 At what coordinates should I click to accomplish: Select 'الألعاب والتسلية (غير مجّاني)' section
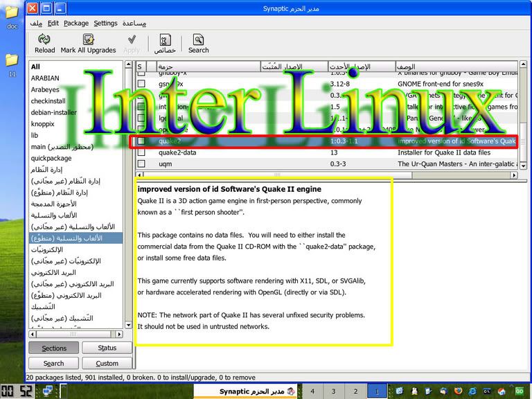pyautogui.click(x=76, y=227)
